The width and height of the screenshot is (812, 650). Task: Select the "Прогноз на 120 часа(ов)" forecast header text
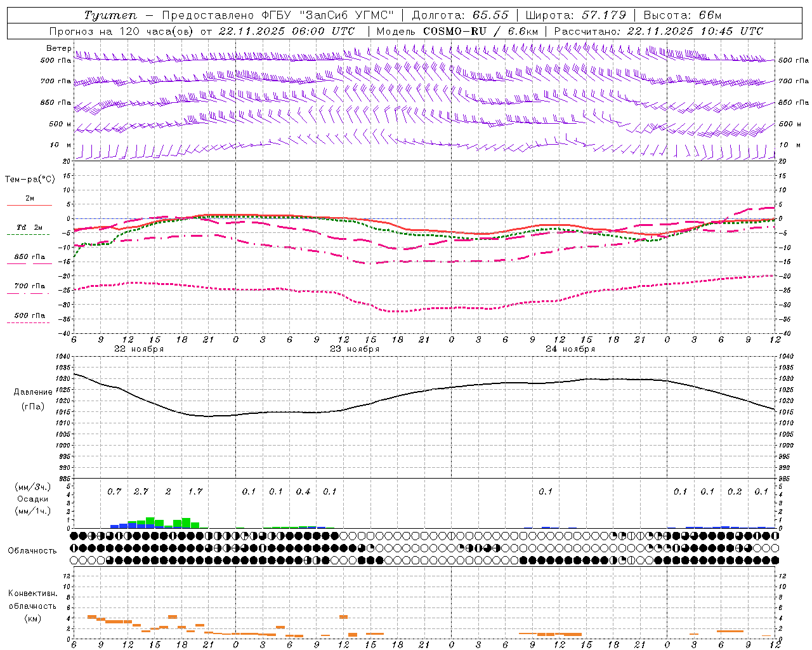click(122, 31)
